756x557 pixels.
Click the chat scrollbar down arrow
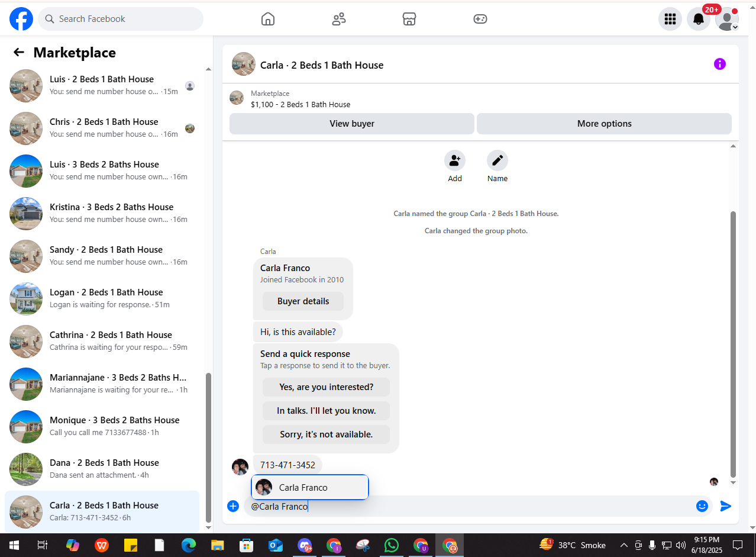734,482
